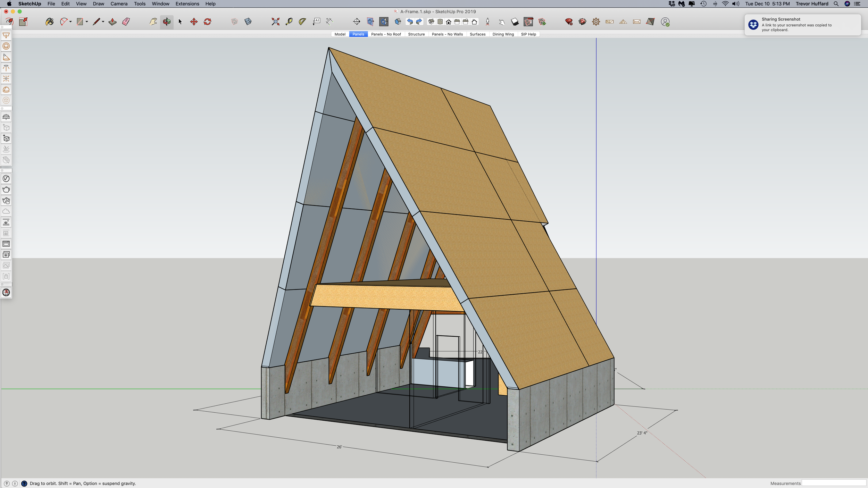Select the Eraser tool
This screenshot has width=868, height=488.
pos(126,22)
